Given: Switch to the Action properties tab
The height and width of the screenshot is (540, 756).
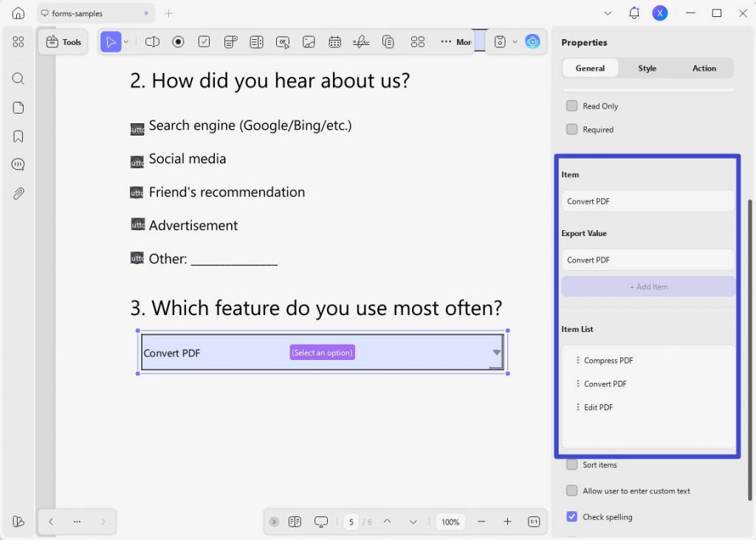Looking at the screenshot, I should point(704,68).
